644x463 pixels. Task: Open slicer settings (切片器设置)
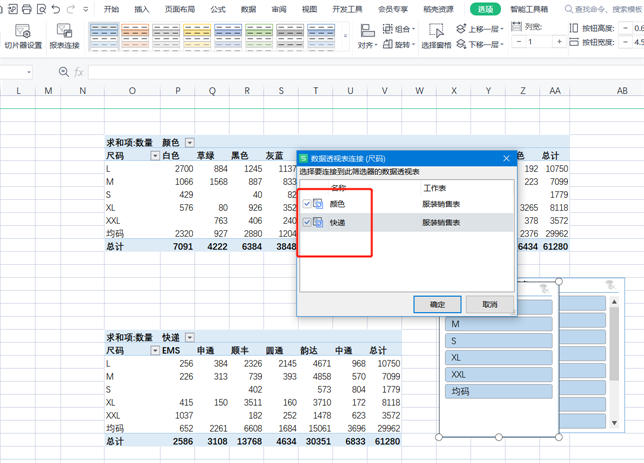click(x=23, y=36)
